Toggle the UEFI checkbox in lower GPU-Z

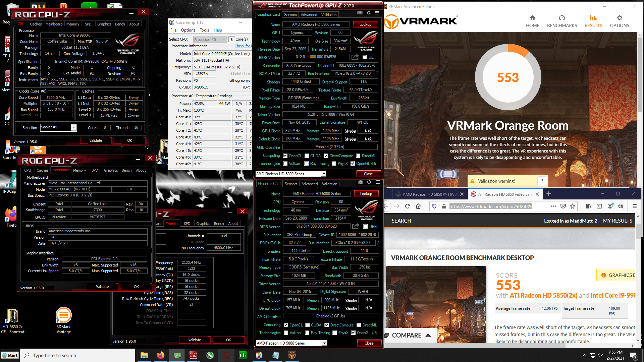pos(365,227)
